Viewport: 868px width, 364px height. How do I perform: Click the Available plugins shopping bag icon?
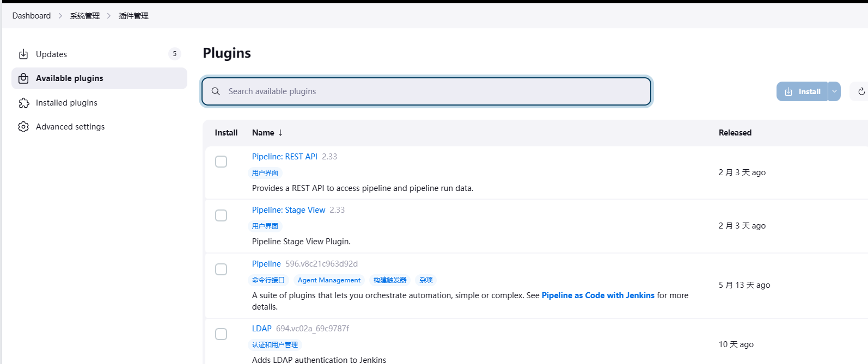pyautogui.click(x=23, y=78)
